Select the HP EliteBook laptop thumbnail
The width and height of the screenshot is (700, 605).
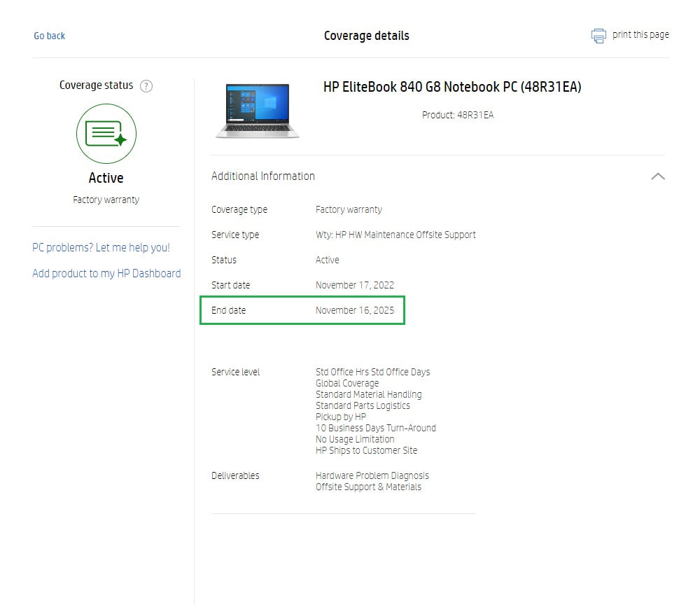(257, 111)
